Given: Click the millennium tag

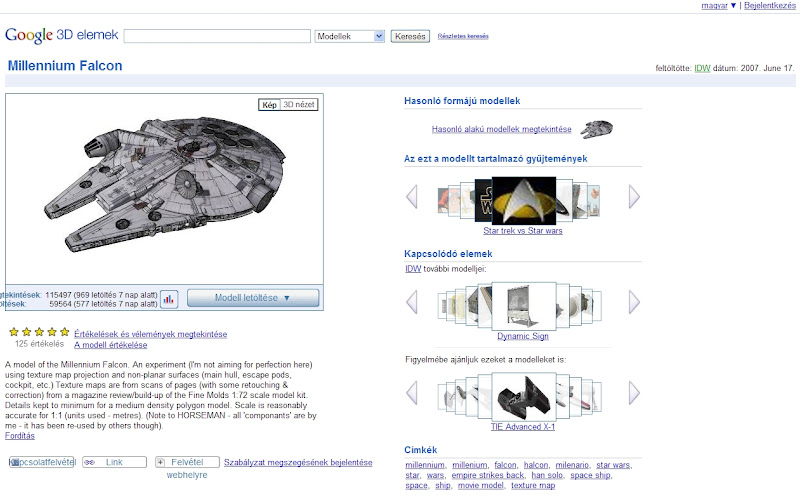Looking at the screenshot, I should (425, 465).
